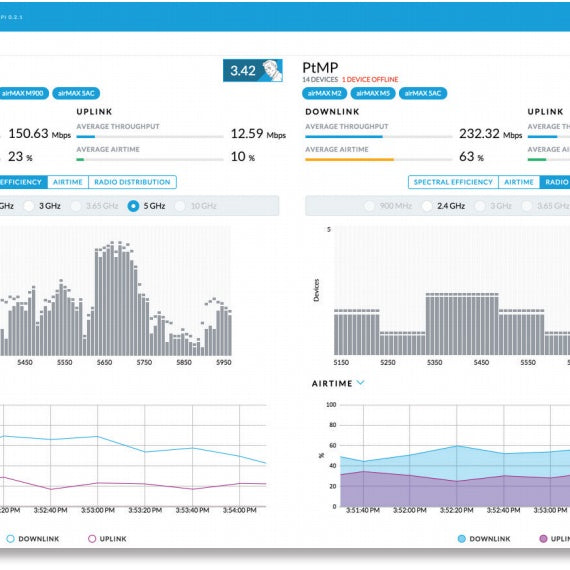The image size is (570, 570).
Task: Click the left uplink green airtime bar
Action: tap(80, 159)
